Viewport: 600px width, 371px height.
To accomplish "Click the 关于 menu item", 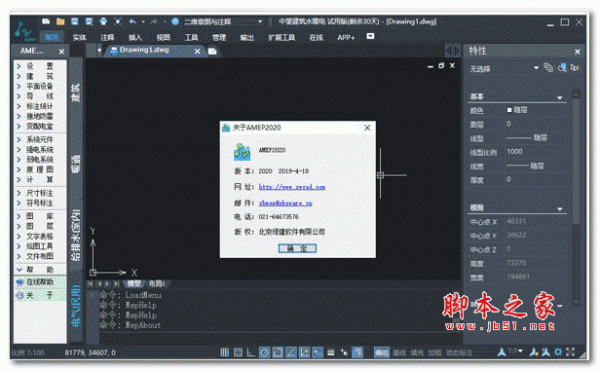I will pos(40,295).
